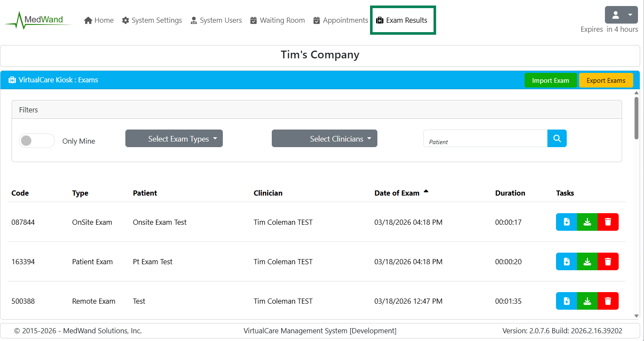Expand the Select Exam Types dropdown

(174, 139)
